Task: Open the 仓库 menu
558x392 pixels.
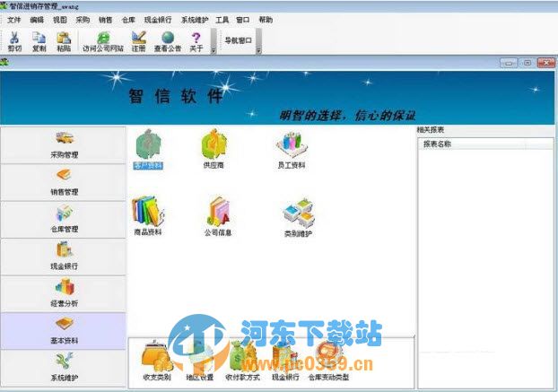Action: 128,20
